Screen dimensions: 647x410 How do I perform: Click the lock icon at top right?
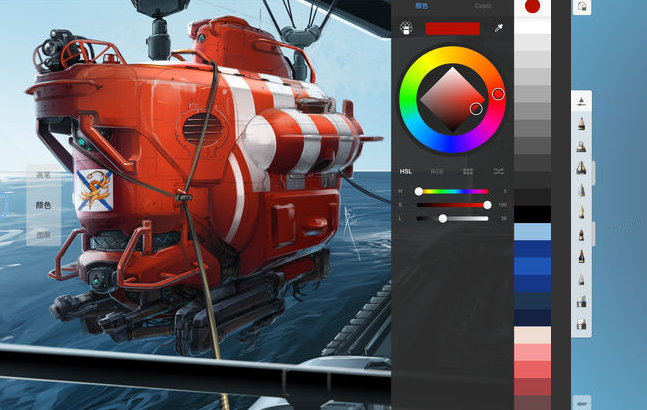pos(582,7)
